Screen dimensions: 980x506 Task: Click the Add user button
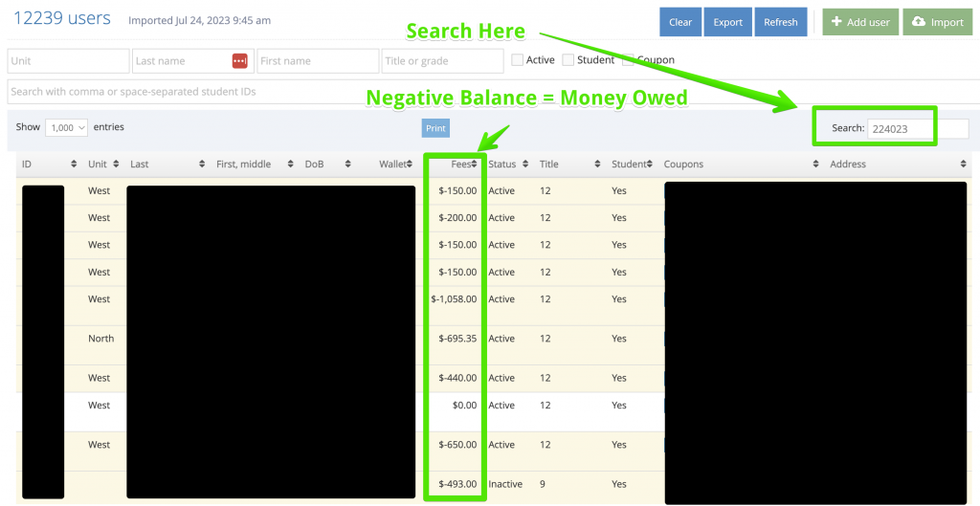860,22
